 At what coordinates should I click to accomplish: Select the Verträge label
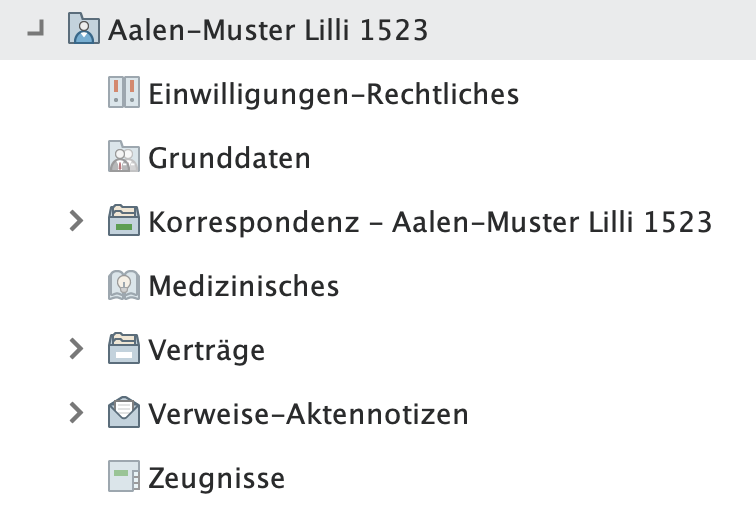coord(206,350)
